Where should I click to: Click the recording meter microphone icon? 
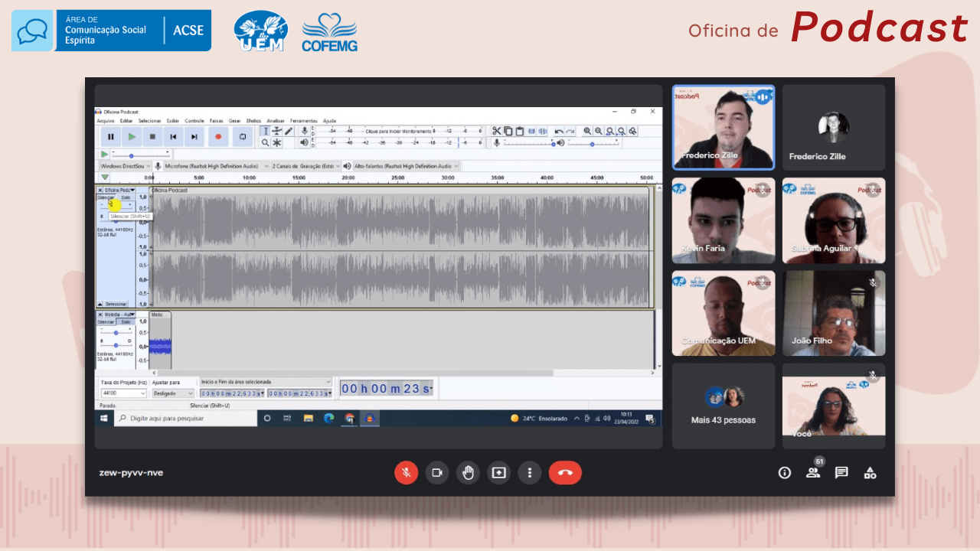(x=305, y=131)
